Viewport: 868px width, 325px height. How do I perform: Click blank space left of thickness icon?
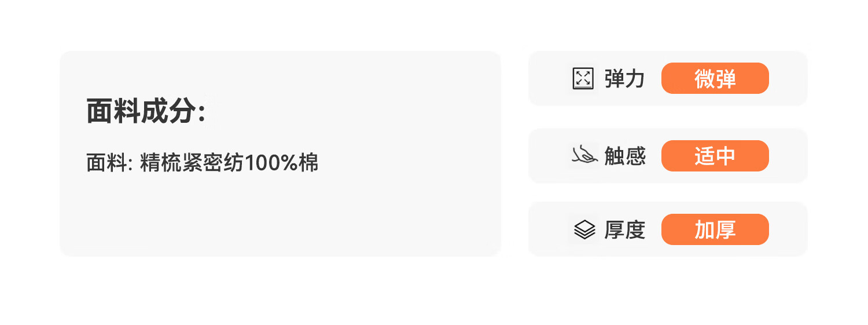[x=550, y=229]
